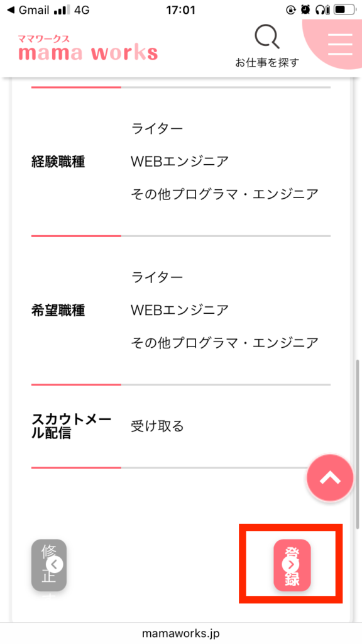Tap the pink scroll-to-top arrow button
The image size is (362, 644).
coord(330,477)
